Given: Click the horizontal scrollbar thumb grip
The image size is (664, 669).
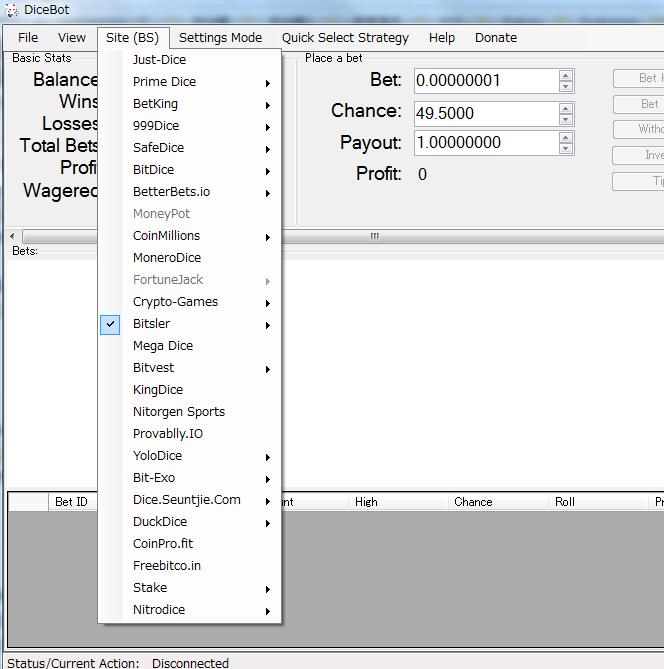Looking at the screenshot, I should 375,236.
